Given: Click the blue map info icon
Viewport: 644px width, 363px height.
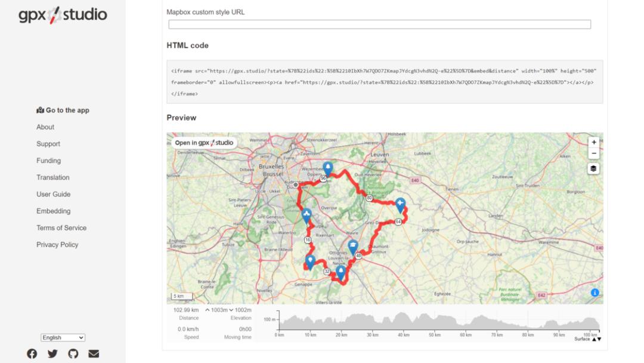Looking at the screenshot, I should tap(595, 293).
